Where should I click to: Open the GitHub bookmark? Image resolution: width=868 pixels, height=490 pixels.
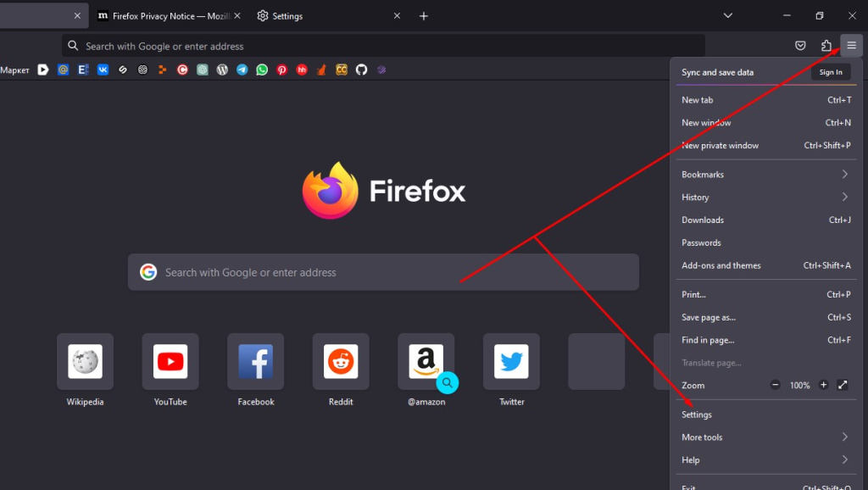(x=361, y=70)
